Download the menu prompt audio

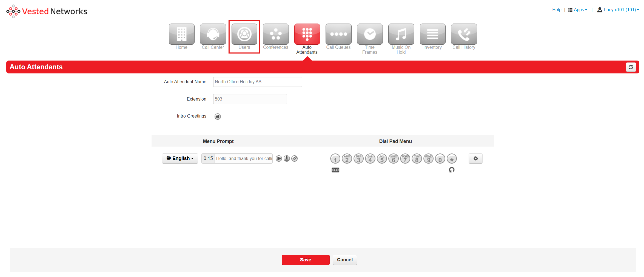[x=287, y=159]
